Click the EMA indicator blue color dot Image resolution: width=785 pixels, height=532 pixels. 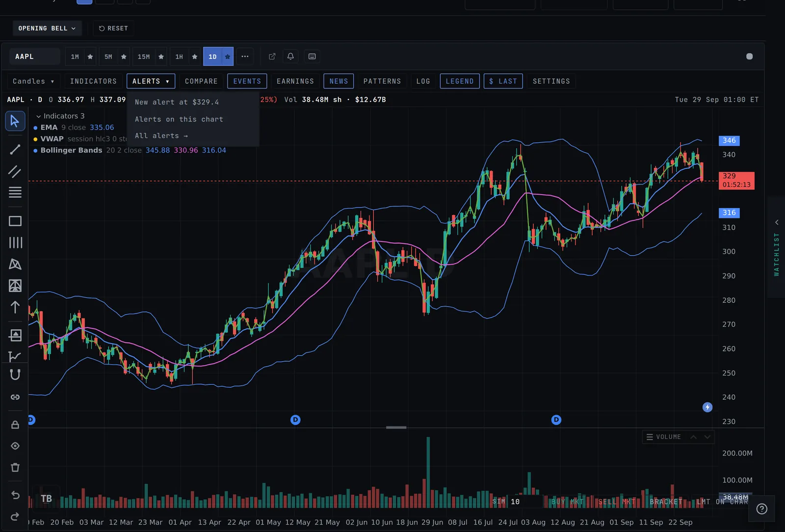click(35, 128)
